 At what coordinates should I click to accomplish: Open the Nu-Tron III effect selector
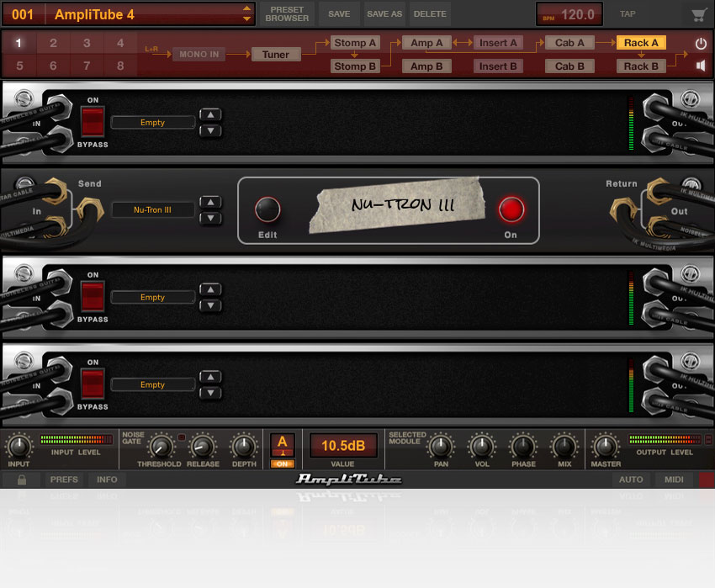153,209
